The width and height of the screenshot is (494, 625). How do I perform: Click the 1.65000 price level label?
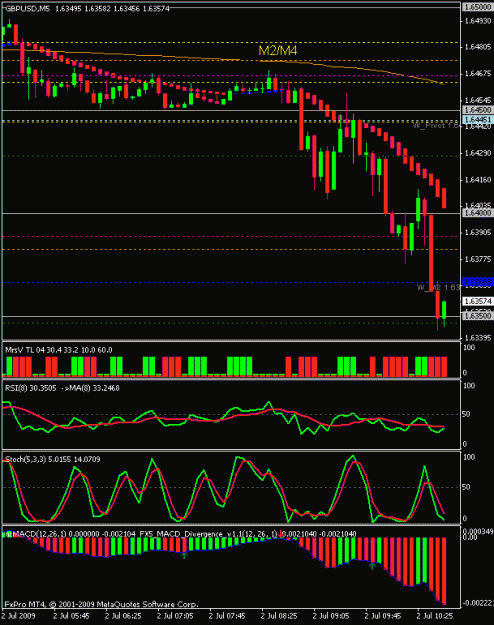(478, 7)
